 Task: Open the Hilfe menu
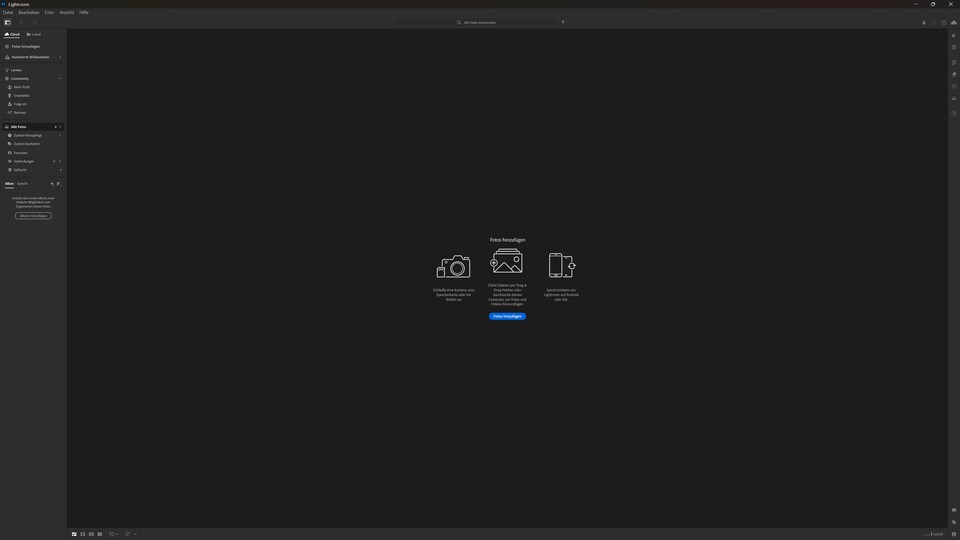pyautogui.click(x=84, y=12)
